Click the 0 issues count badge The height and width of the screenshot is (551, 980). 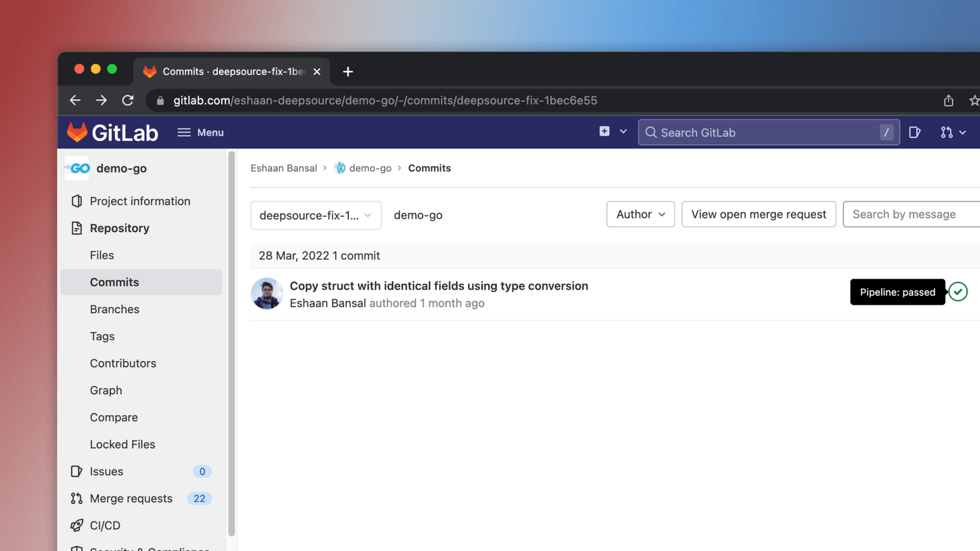202,472
